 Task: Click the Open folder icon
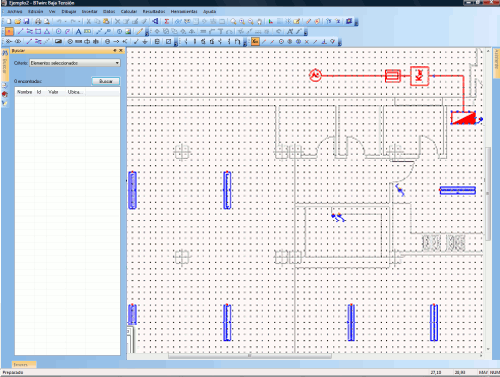click(18, 21)
